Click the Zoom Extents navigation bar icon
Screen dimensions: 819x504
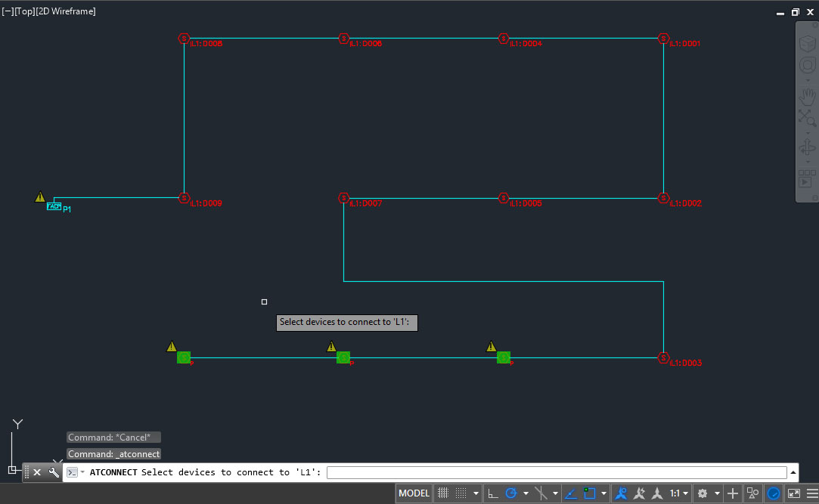coord(807,117)
